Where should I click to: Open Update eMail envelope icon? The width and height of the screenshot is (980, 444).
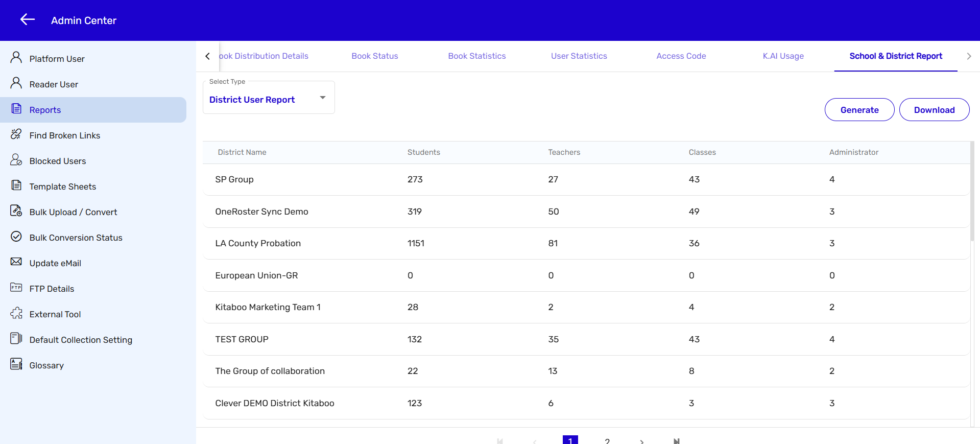(16, 262)
